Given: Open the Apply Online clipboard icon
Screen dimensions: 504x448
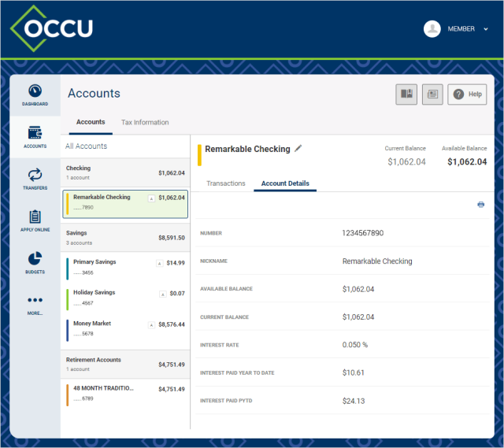Looking at the screenshot, I should [35, 217].
